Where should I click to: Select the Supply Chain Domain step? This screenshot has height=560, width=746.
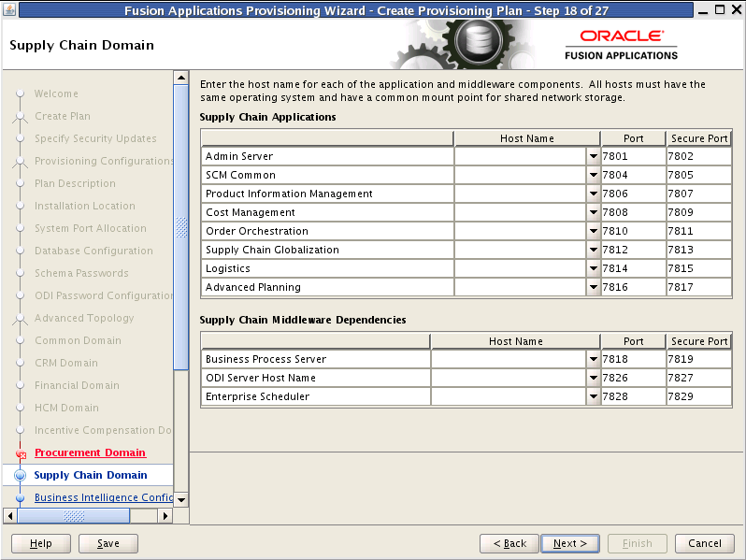[91, 475]
